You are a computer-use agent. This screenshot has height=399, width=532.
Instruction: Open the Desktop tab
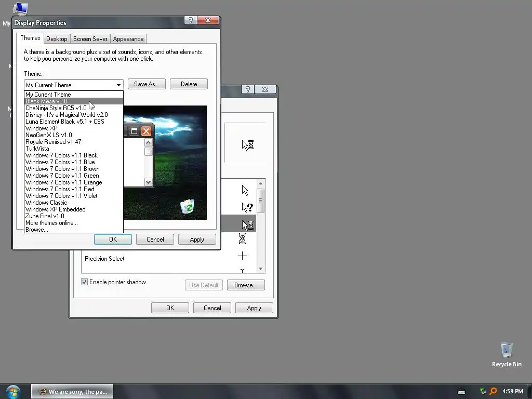pyautogui.click(x=57, y=39)
